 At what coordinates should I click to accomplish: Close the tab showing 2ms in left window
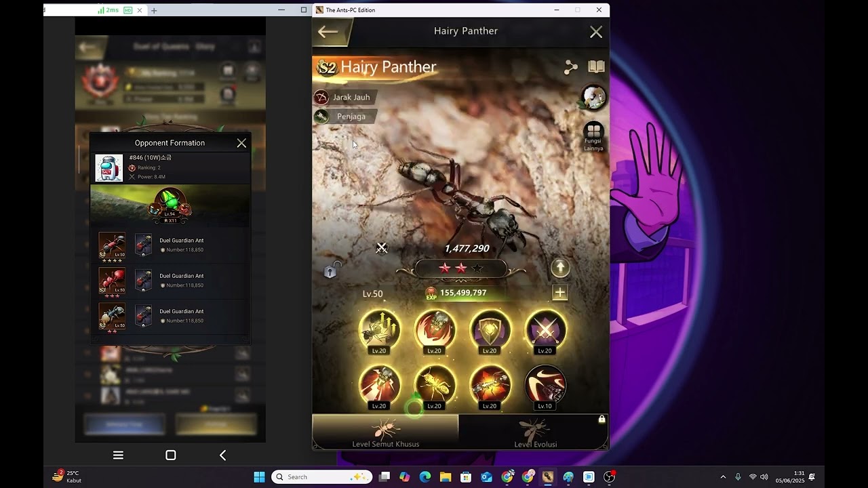click(140, 10)
